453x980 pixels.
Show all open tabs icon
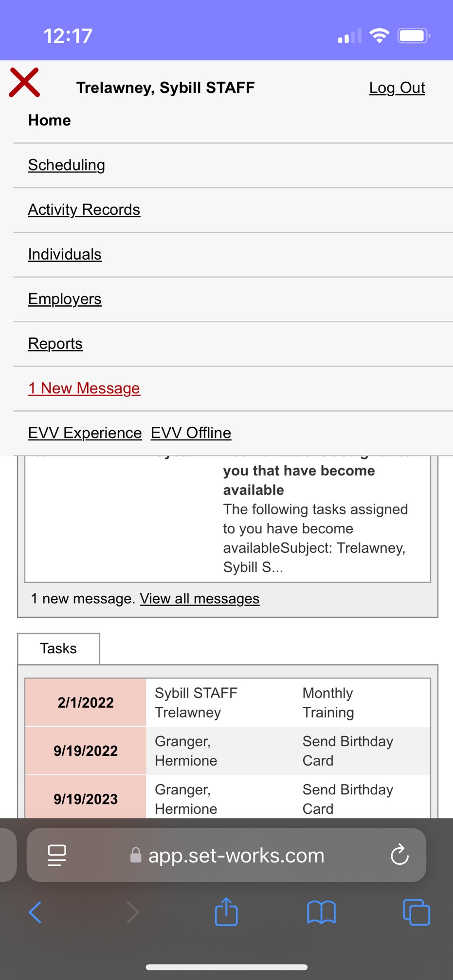tap(416, 912)
